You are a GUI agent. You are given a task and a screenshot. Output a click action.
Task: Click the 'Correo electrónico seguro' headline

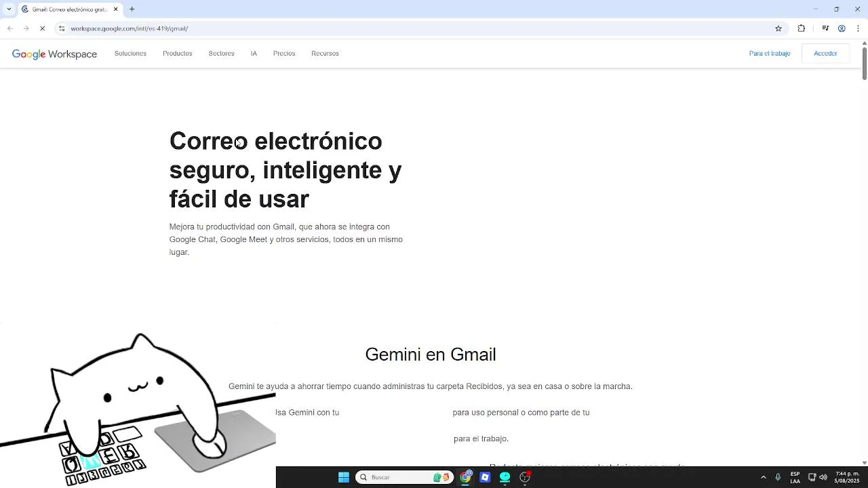285,170
